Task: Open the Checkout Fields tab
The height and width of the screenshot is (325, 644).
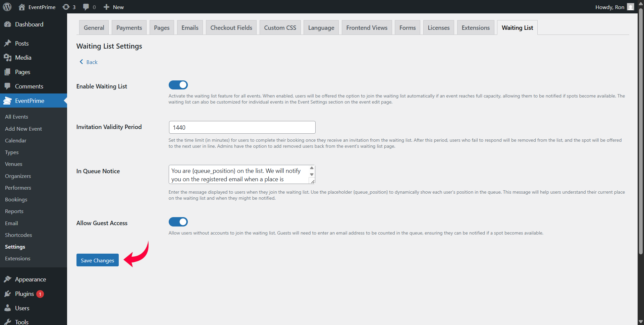Action: [x=231, y=28]
